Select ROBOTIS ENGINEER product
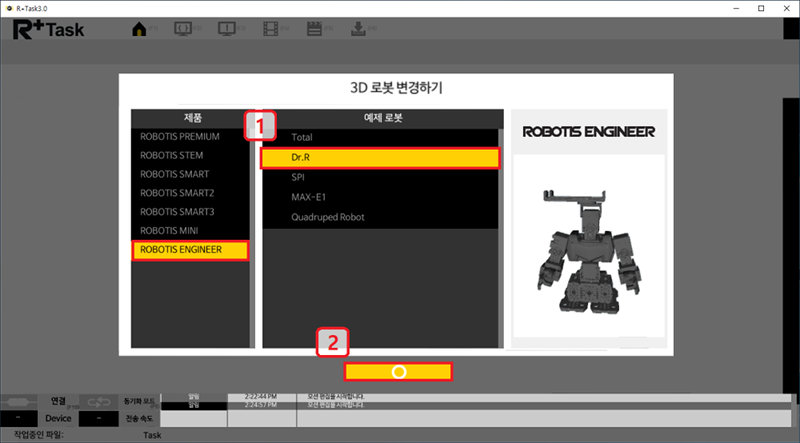Image resolution: width=800 pixels, height=443 pixels. tap(189, 250)
